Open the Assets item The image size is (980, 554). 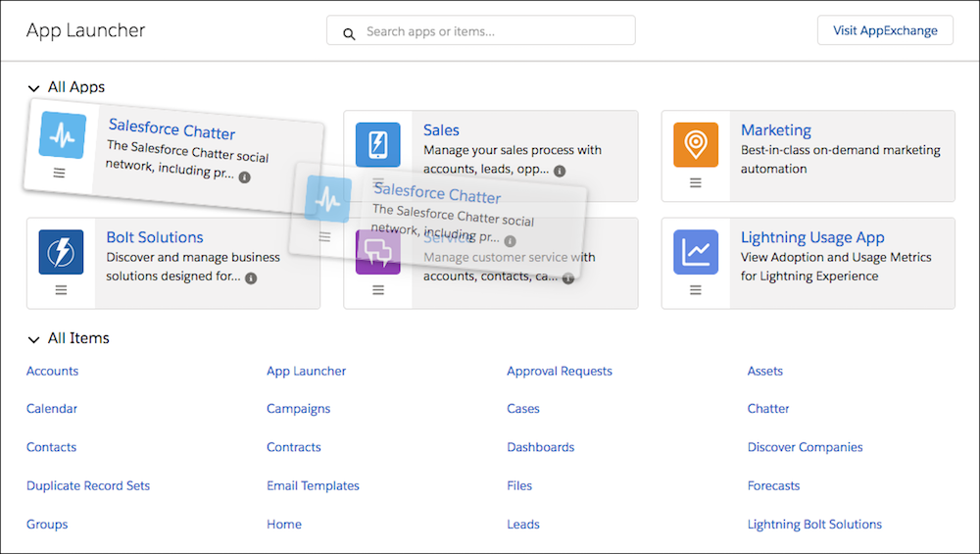[765, 371]
